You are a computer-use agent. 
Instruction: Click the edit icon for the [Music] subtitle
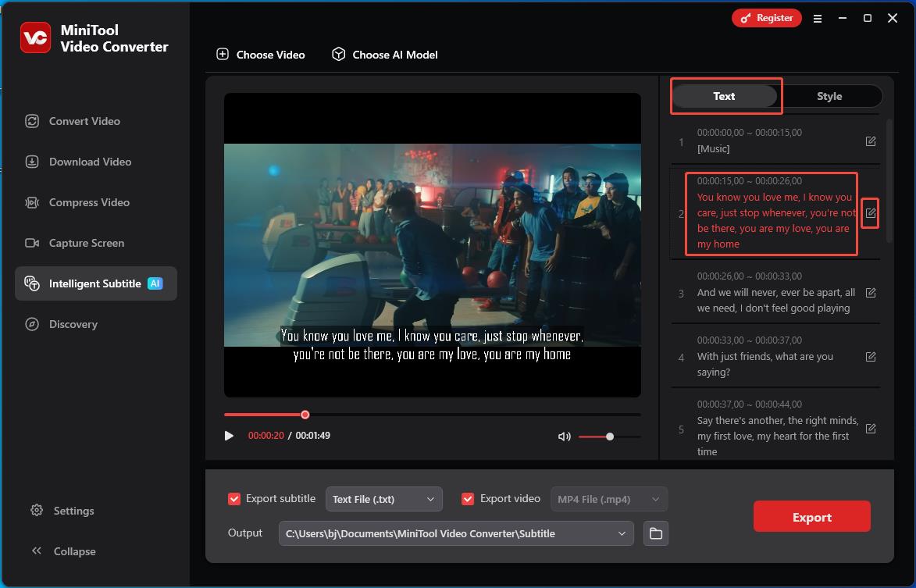[x=871, y=141]
